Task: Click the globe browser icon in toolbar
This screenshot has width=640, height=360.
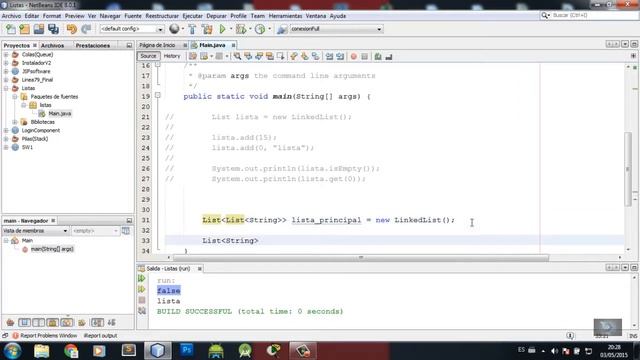Action: [x=174, y=29]
